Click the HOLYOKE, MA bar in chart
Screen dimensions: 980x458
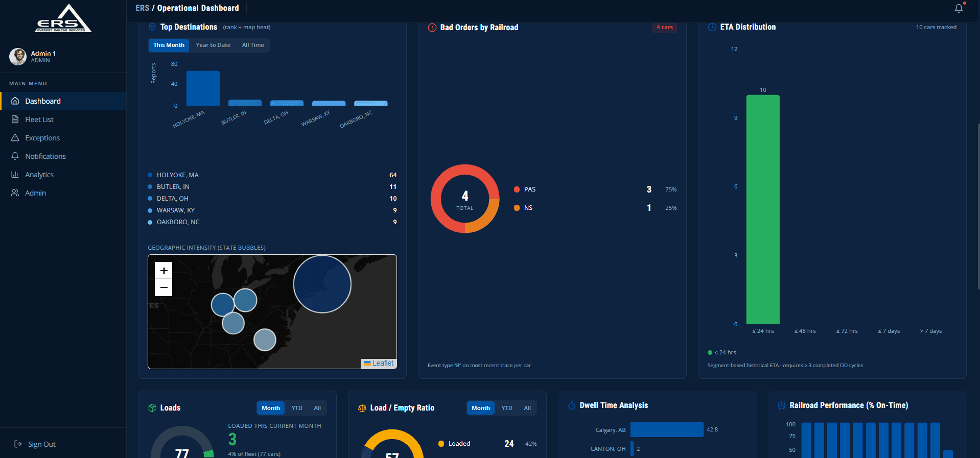pyautogui.click(x=203, y=88)
